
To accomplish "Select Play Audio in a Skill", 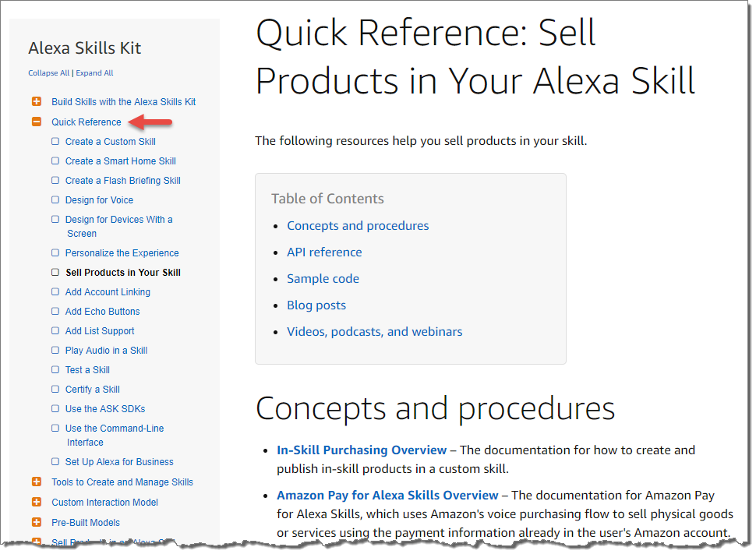I will [106, 351].
